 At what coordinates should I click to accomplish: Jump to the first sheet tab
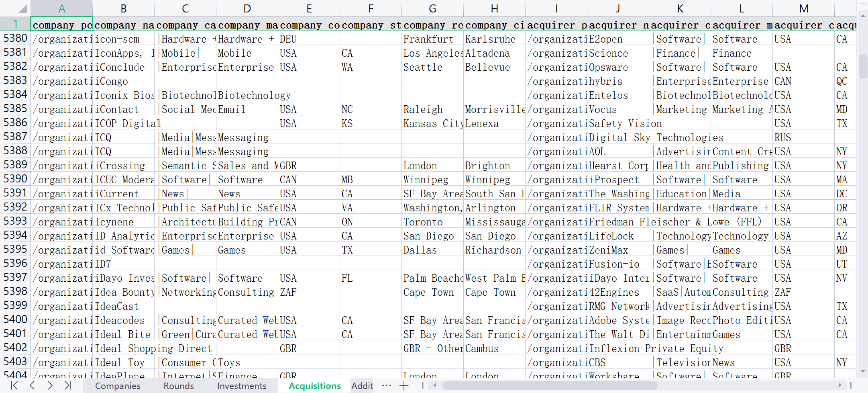point(14,386)
